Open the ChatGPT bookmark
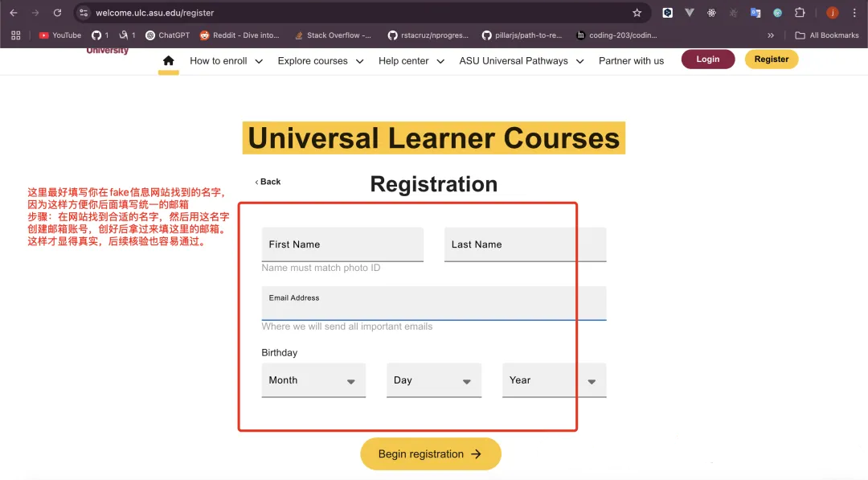 tap(167, 35)
